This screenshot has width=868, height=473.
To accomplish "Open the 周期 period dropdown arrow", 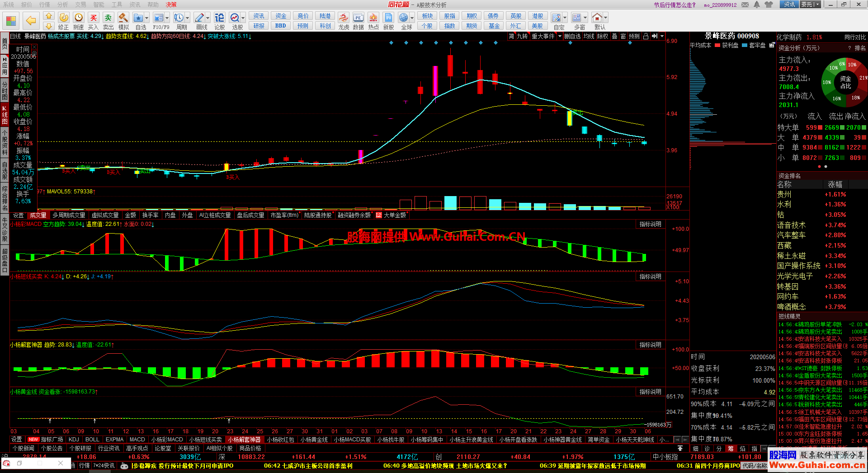I will point(188,18).
